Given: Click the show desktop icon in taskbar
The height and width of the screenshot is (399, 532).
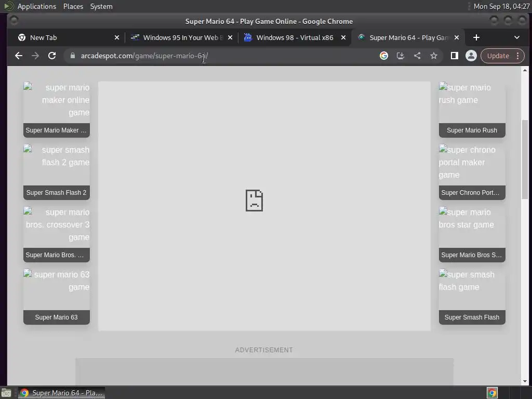Looking at the screenshot, I should pos(6,393).
